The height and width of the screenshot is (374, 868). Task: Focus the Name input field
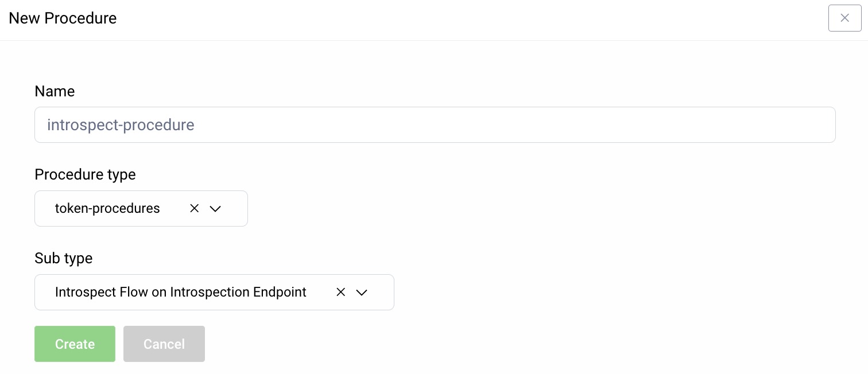pyautogui.click(x=435, y=125)
